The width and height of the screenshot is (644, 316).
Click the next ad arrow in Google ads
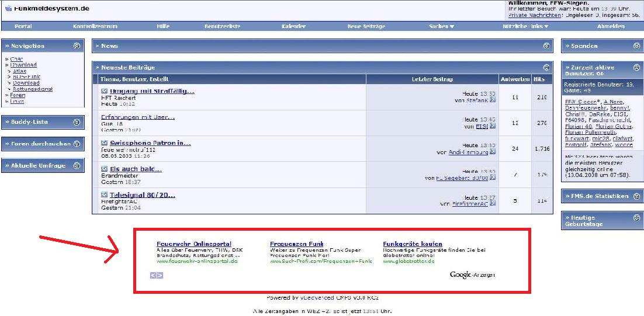[160, 275]
